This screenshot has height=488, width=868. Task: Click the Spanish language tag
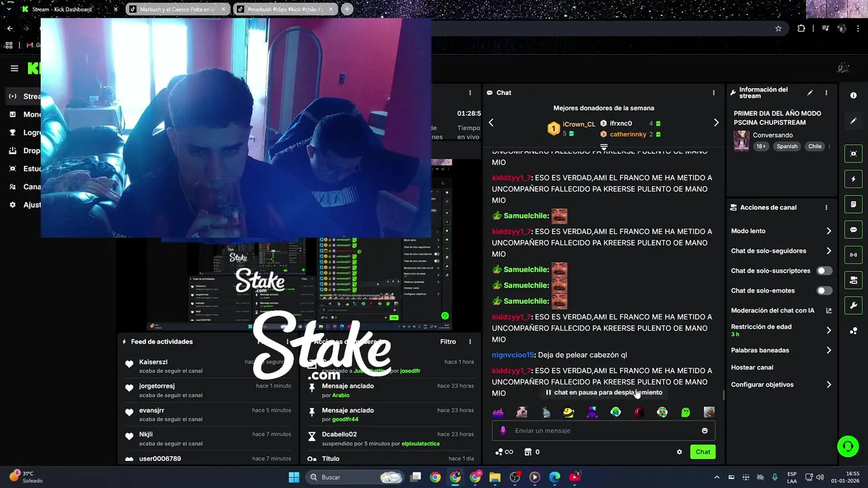(787, 146)
